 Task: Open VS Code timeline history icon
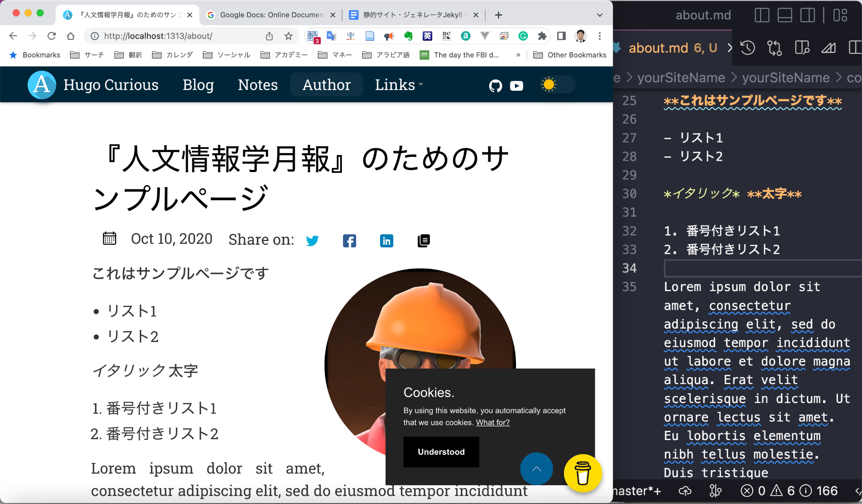[748, 48]
